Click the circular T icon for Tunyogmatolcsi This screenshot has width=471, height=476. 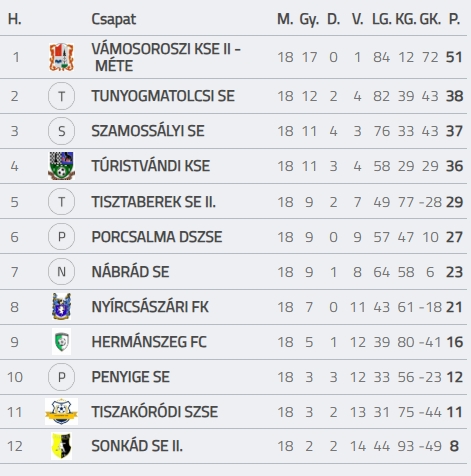click(61, 96)
